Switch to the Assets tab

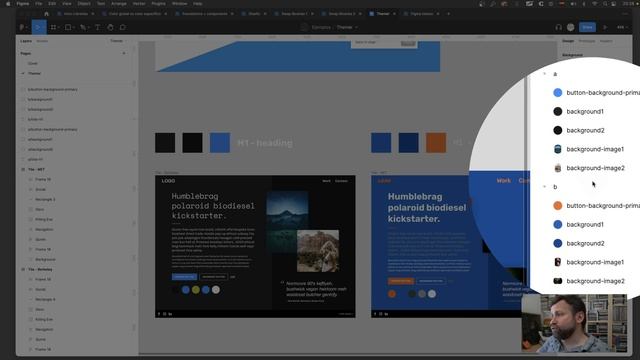pyautogui.click(x=42, y=41)
